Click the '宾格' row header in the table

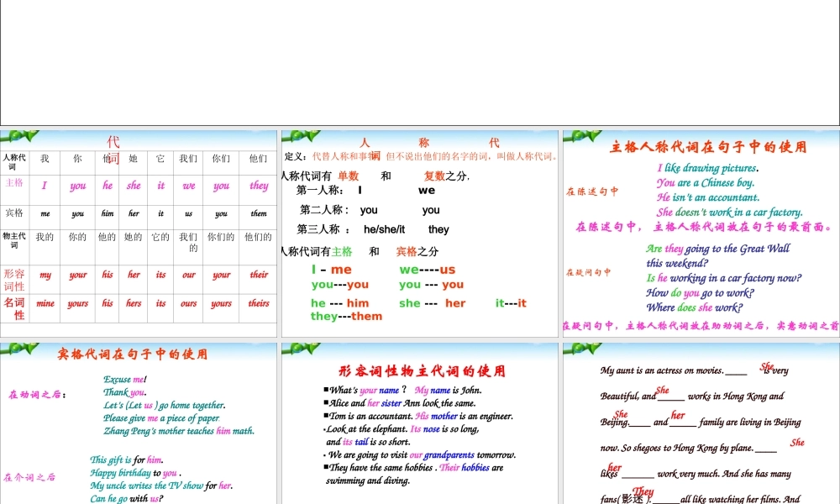pos(14,213)
